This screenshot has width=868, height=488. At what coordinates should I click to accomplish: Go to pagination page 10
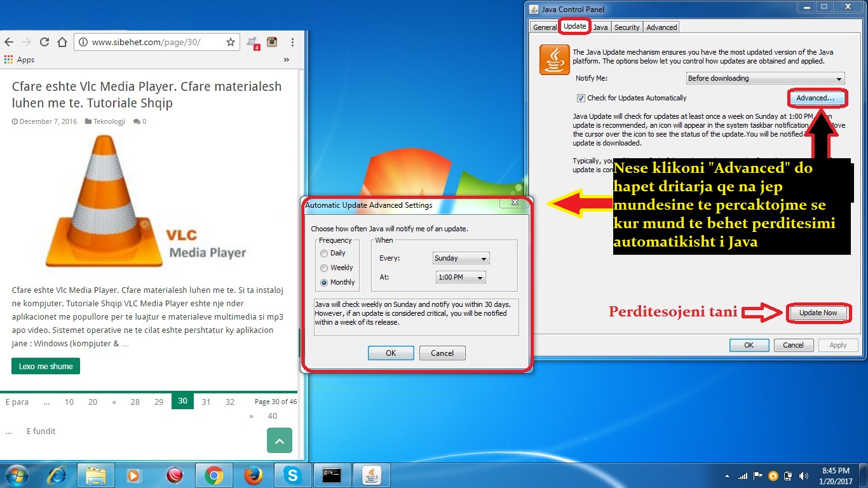tap(69, 402)
